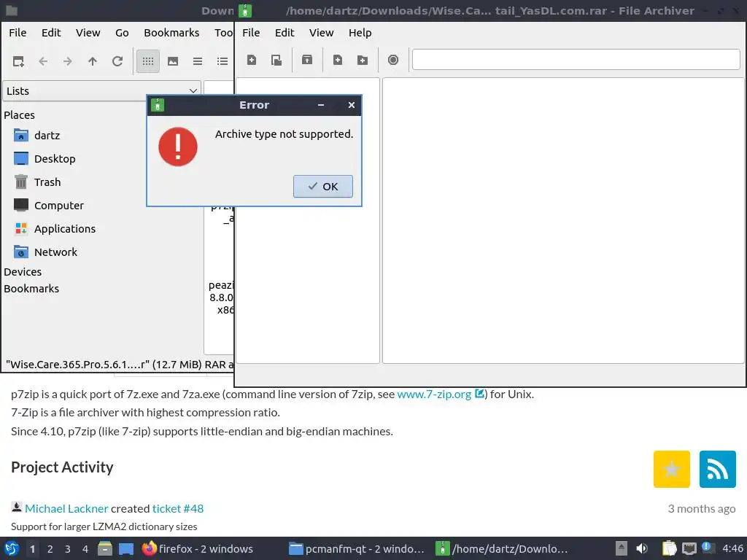Open Michael Lackner profile link

(x=66, y=508)
